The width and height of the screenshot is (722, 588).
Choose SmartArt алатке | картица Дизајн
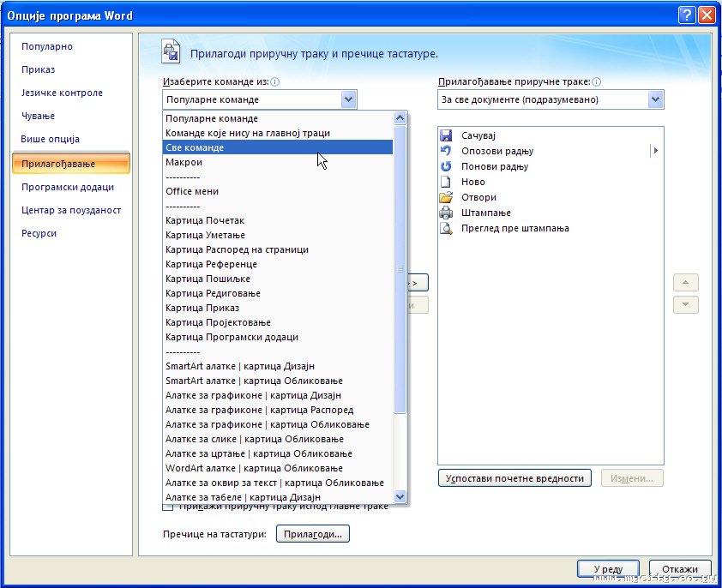(x=278, y=366)
